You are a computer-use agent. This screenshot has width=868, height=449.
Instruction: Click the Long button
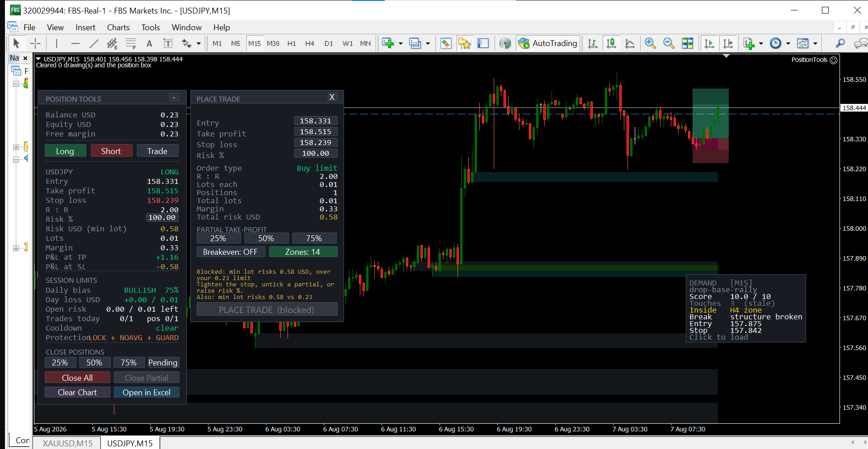pos(65,151)
